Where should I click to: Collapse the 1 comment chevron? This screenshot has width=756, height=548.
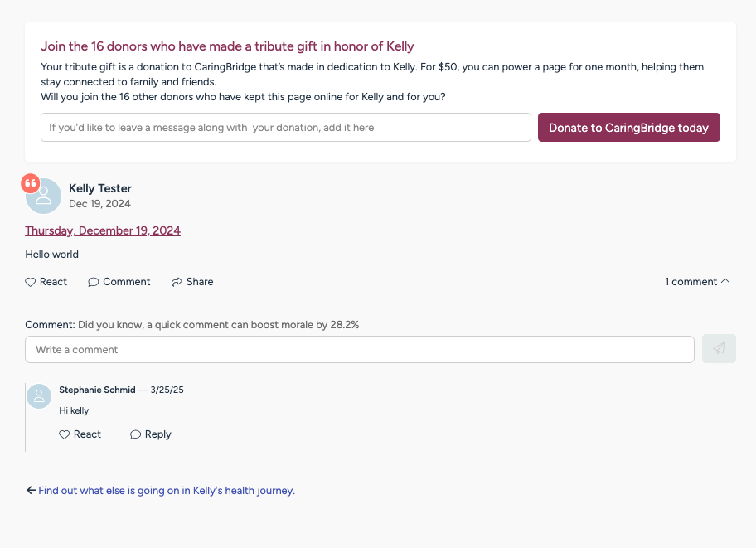click(725, 281)
